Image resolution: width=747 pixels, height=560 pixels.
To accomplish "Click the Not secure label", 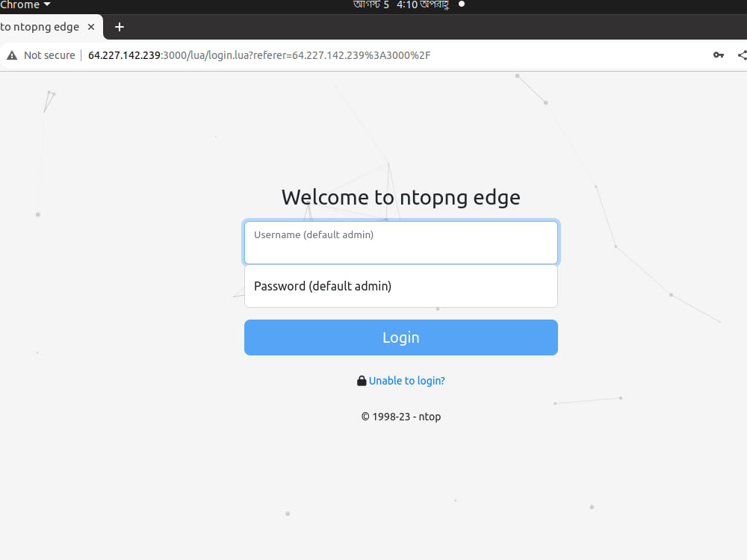I will click(x=49, y=55).
